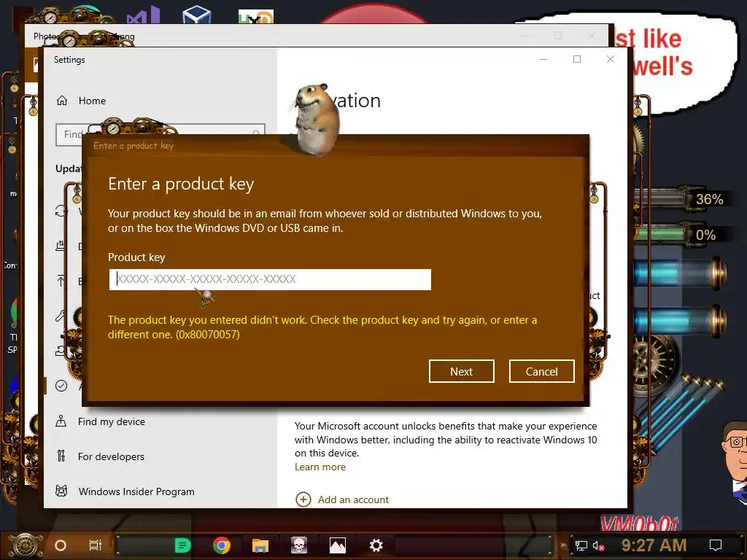Click the network icon in system tray
Screen dimensions: 747x560
581,545
